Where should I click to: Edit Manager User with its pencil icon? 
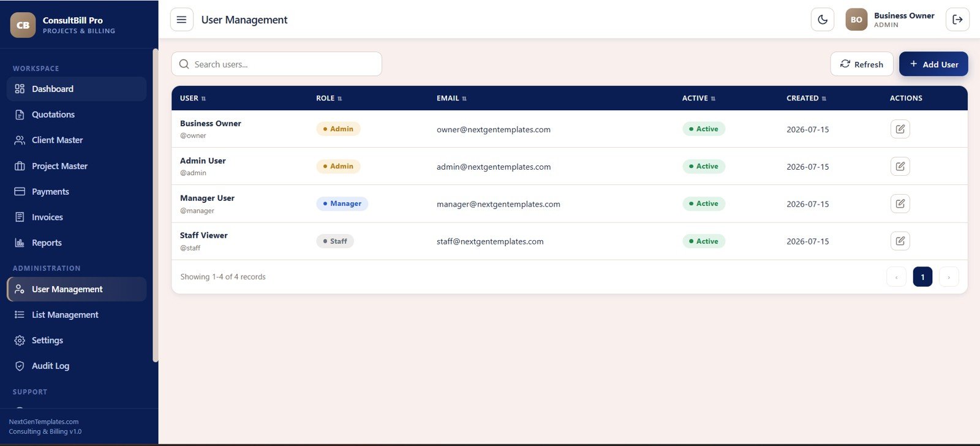point(900,203)
